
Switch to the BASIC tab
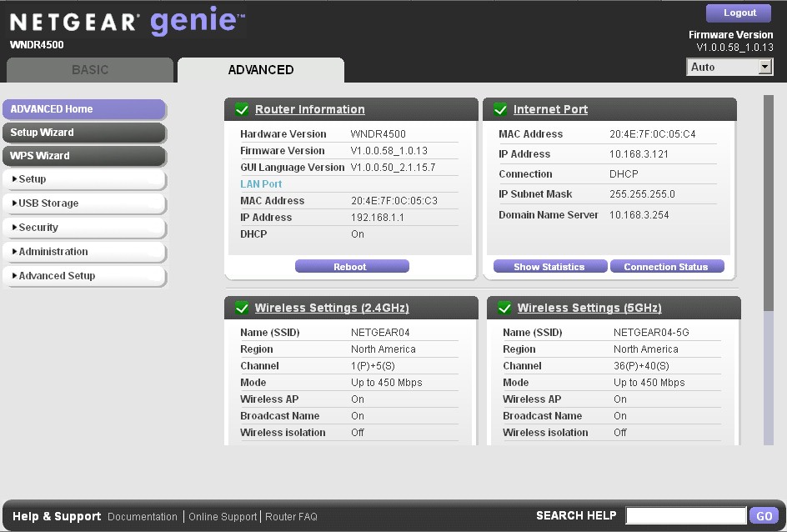[90, 70]
